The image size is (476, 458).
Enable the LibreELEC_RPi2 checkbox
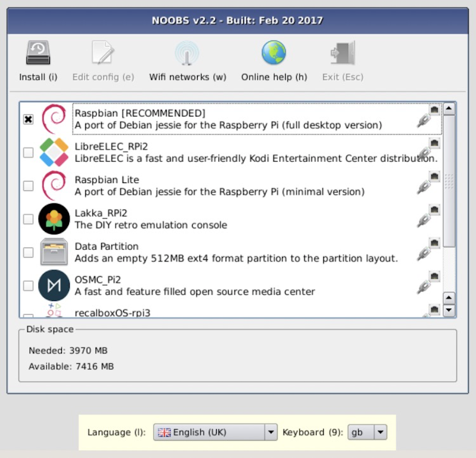[28, 153]
